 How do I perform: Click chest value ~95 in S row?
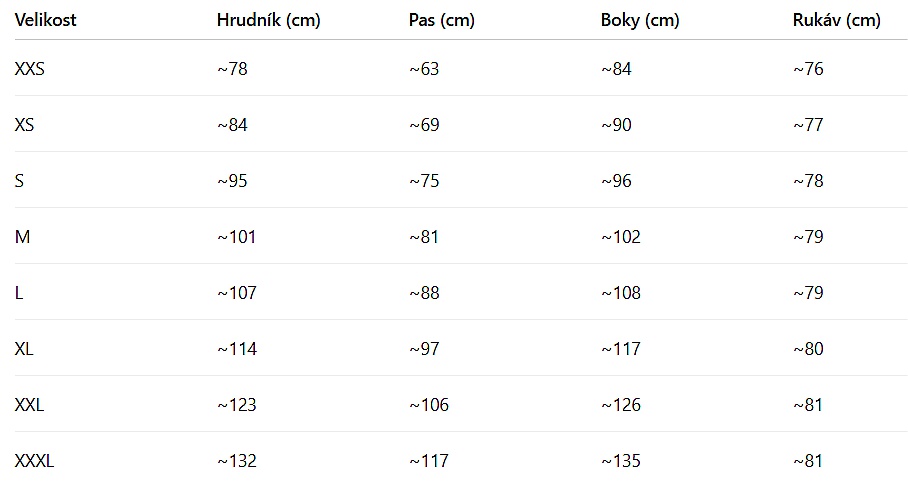point(232,181)
